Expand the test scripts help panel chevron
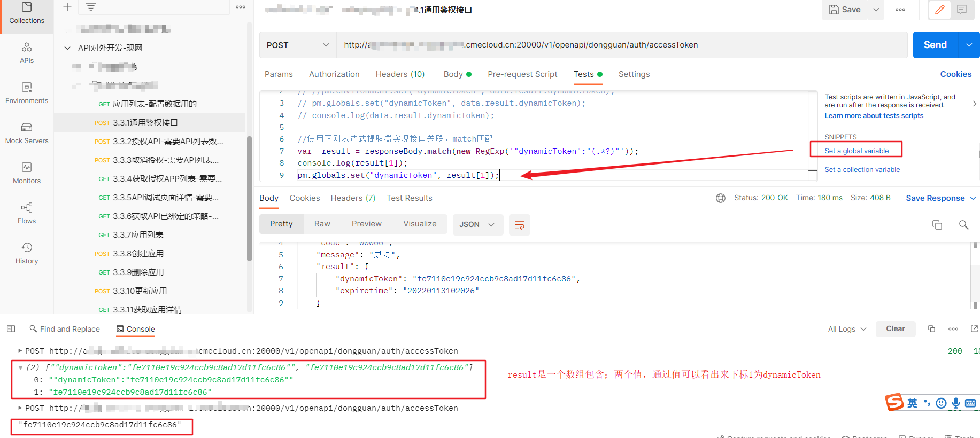This screenshot has height=438, width=980. 975,104
